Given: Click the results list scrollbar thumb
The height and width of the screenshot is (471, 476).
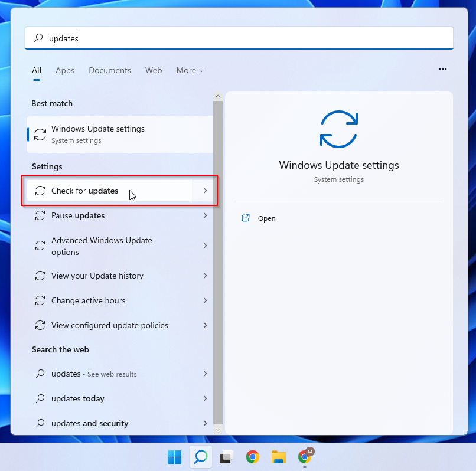Looking at the screenshot, I should (218, 263).
